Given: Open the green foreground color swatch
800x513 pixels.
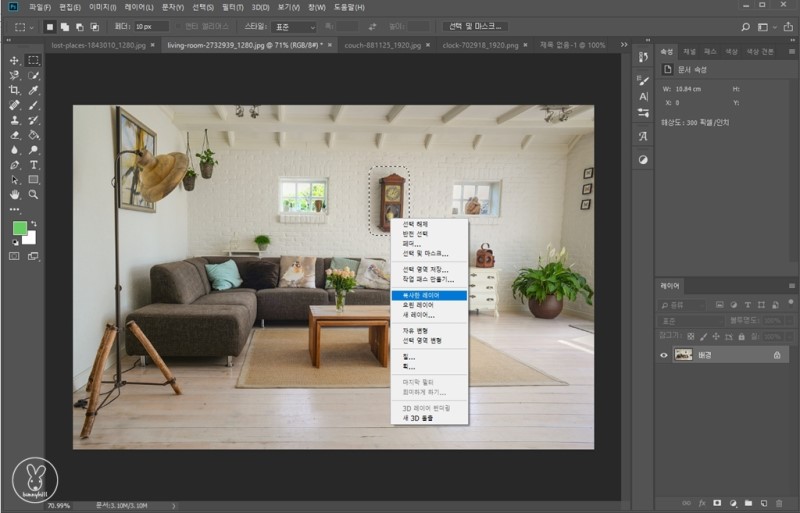Looking at the screenshot, I should point(18,229).
